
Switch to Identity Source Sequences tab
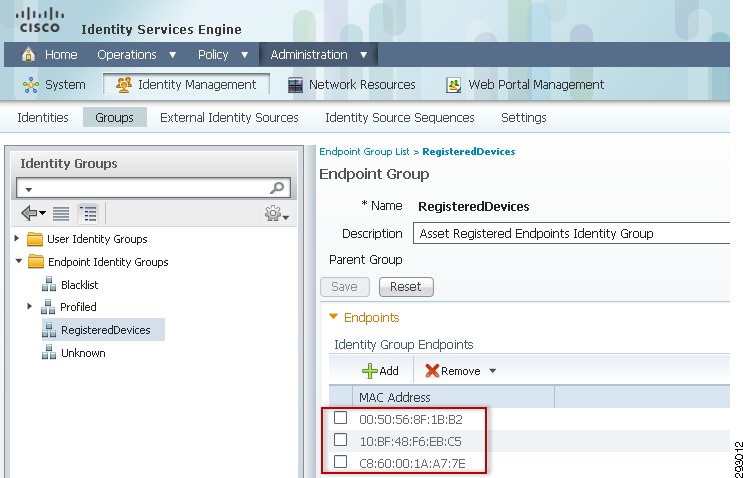[x=399, y=117]
